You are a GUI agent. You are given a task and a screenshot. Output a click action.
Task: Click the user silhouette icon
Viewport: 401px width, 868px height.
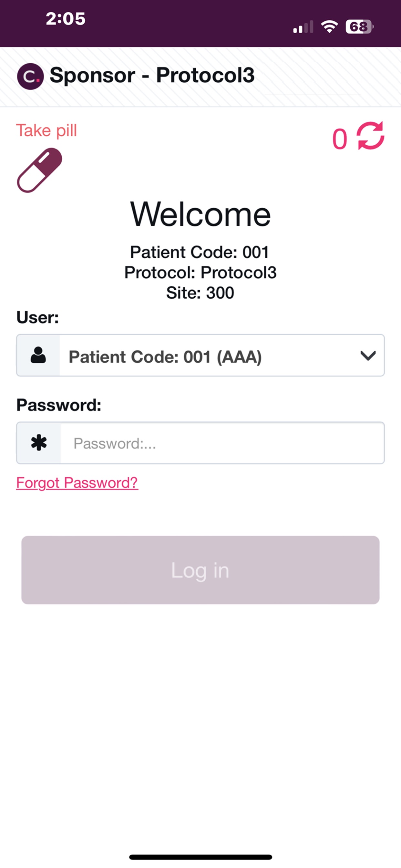38,355
